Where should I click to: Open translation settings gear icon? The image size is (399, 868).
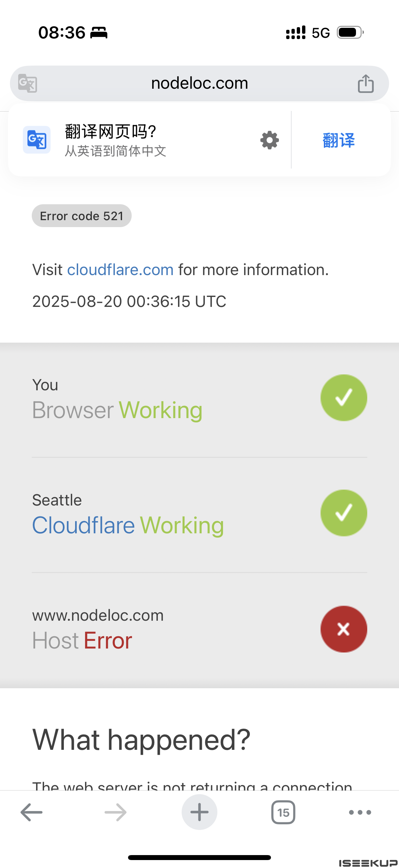tap(269, 140)
